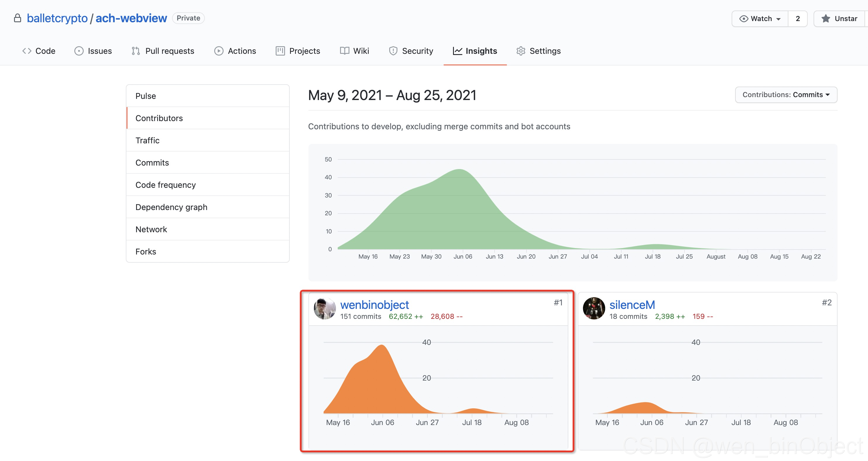Open Network in the sidebar

coord(208,229)
